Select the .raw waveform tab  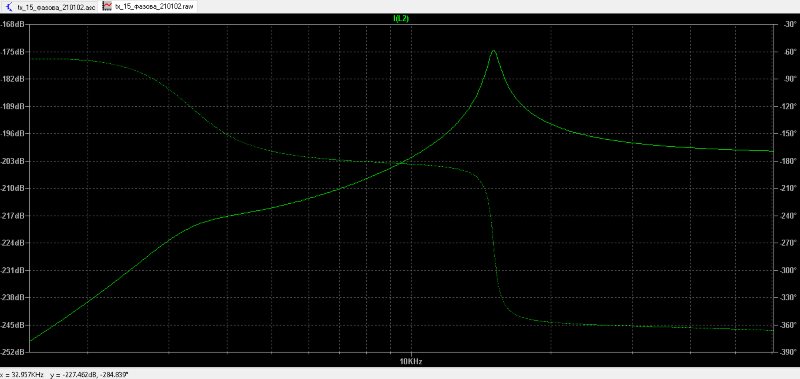[x=148, y=7]
